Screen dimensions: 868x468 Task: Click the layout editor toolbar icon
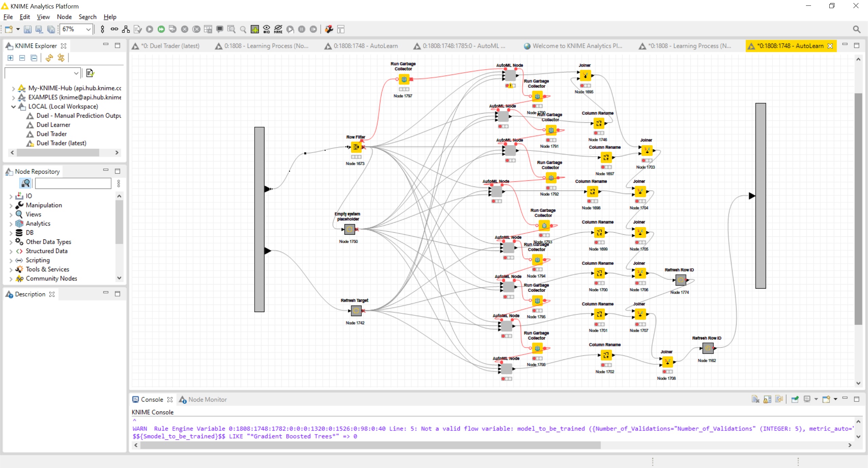(341, 30)
